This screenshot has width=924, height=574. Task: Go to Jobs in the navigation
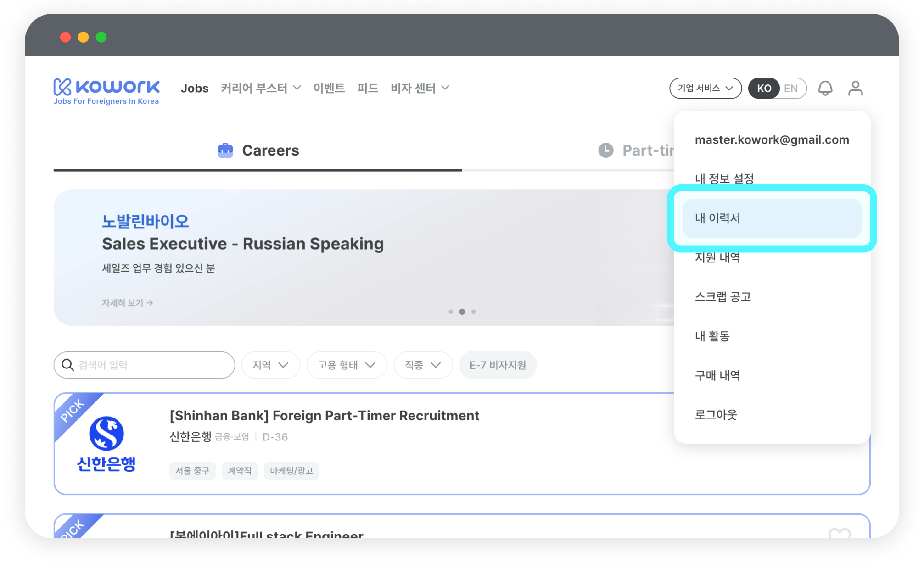[195, 88]
